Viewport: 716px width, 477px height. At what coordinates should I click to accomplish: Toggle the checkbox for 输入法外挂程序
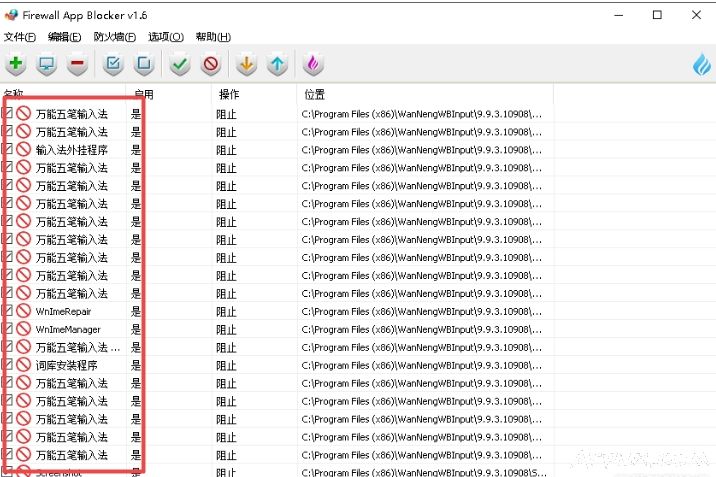click(7, 149)
